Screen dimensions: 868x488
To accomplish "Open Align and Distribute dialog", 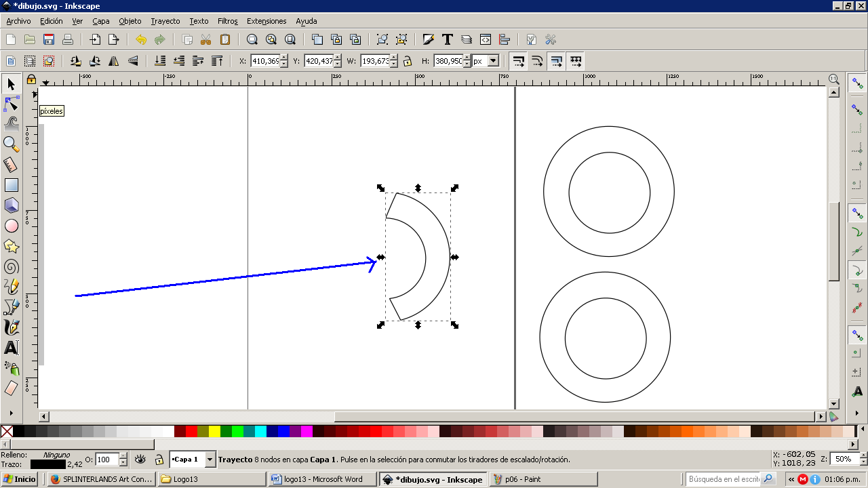I will coord(505,39).
